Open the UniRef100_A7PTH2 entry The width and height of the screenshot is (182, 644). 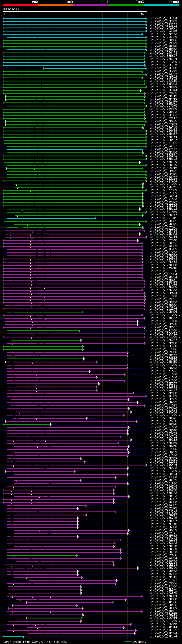click(x=163, y=34)
